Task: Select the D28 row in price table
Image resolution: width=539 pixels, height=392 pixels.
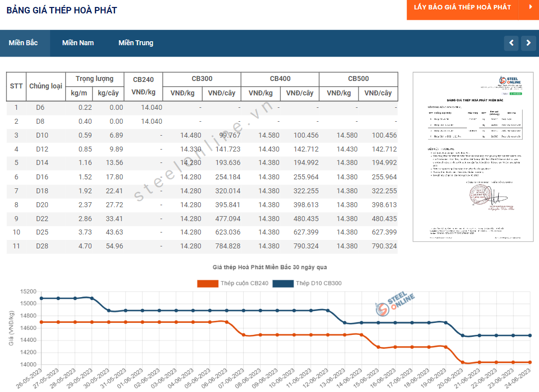Action: pyautogui.click(x=202, y=246)
